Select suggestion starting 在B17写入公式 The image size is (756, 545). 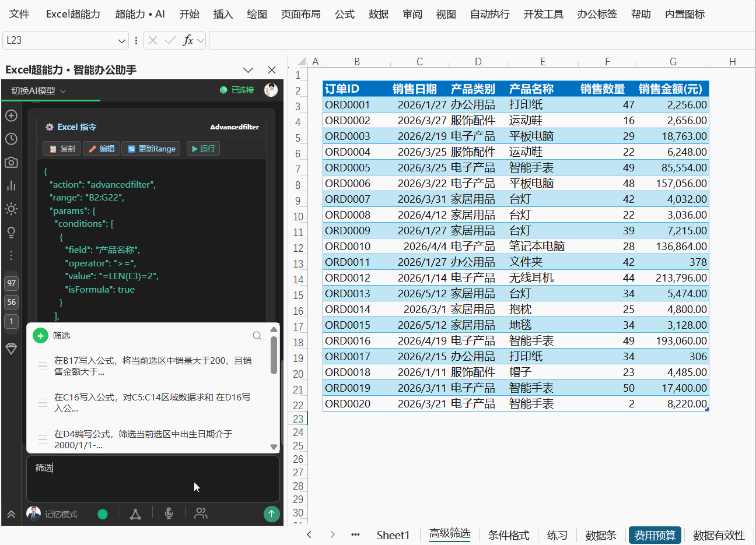[x=153, y=366]
